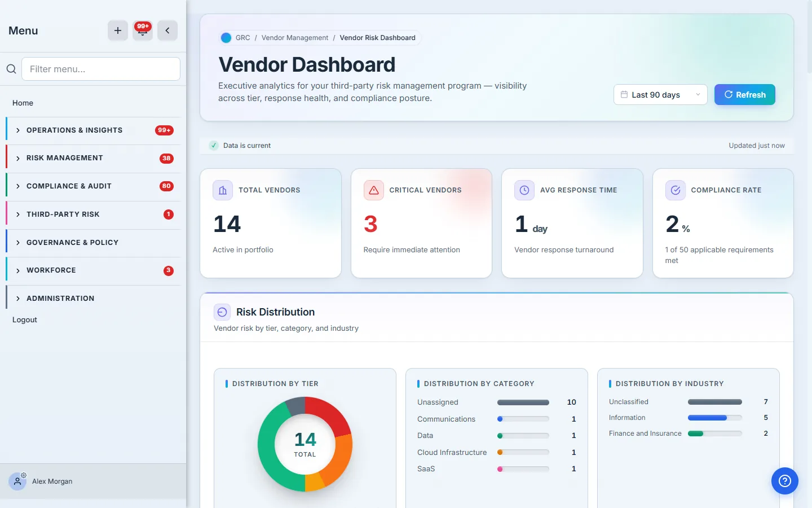Expand the Operations & Insights chevron
This screenshot has height=508, width=812.
(18, 130)
